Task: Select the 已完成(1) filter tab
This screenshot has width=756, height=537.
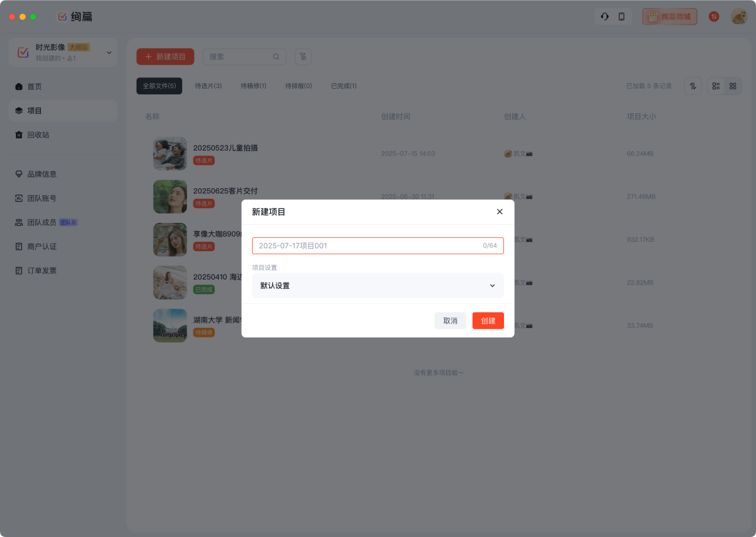Action: click(x=344, y=86)
